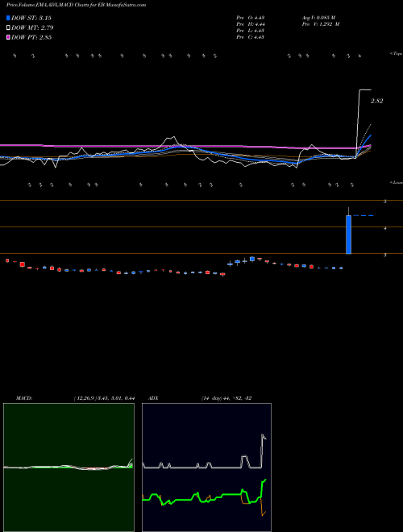Viewport: 403px width, 532px height.
Task: Click the MACD panel label
Action: pos(23,398)
